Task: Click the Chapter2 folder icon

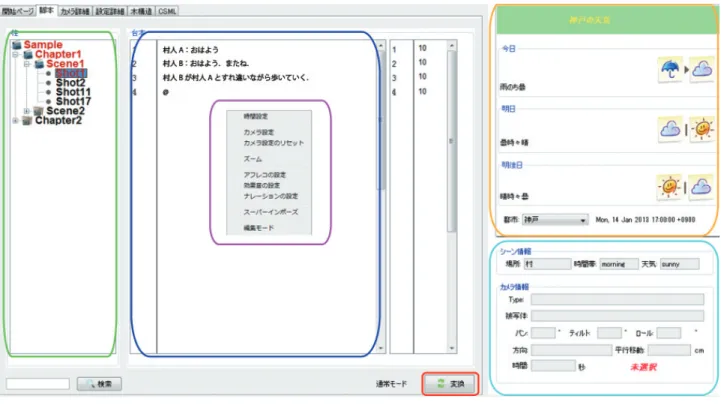Action: 28,120
